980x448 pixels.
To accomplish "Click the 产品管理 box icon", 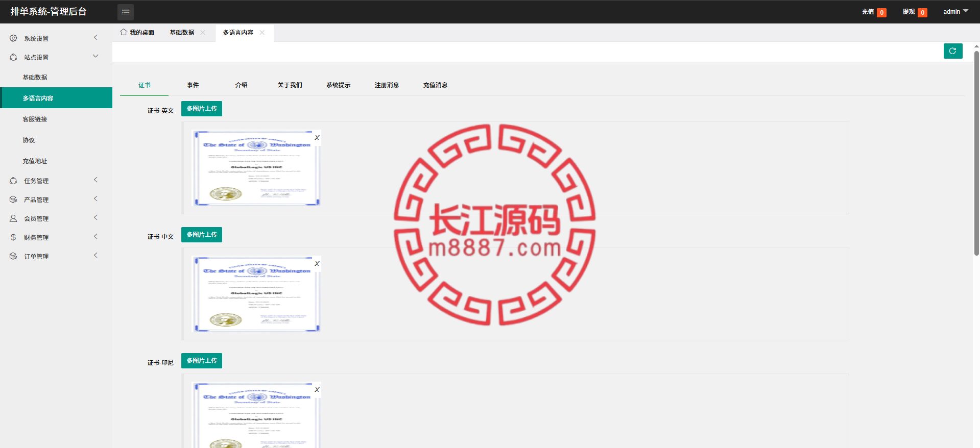I will 13,200.
